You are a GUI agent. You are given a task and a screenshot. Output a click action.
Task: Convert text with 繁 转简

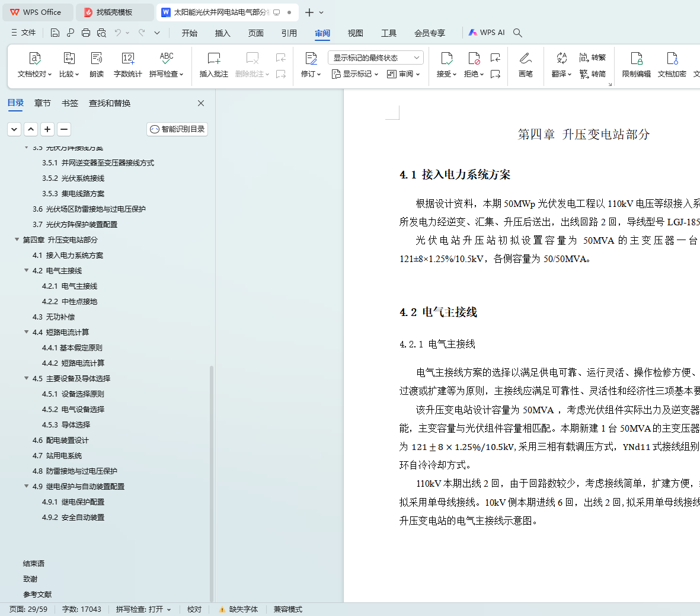592,74
